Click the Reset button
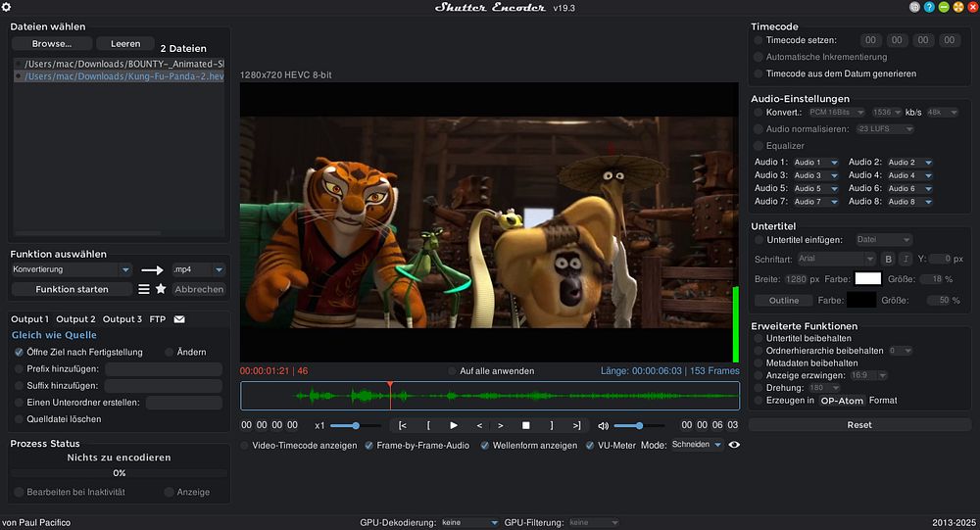The width and height of the screenshot is (980, 530). (x=859, y=424)
